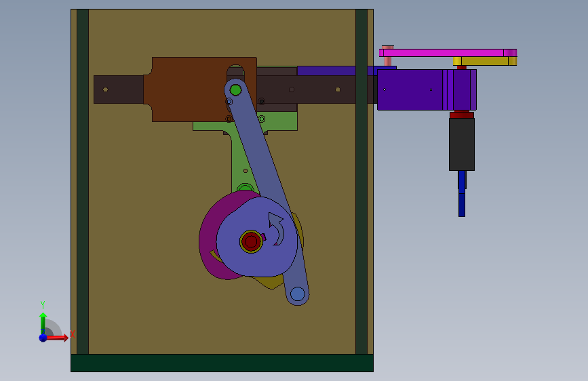Pick the green pivot pin atop the arm

235,90
